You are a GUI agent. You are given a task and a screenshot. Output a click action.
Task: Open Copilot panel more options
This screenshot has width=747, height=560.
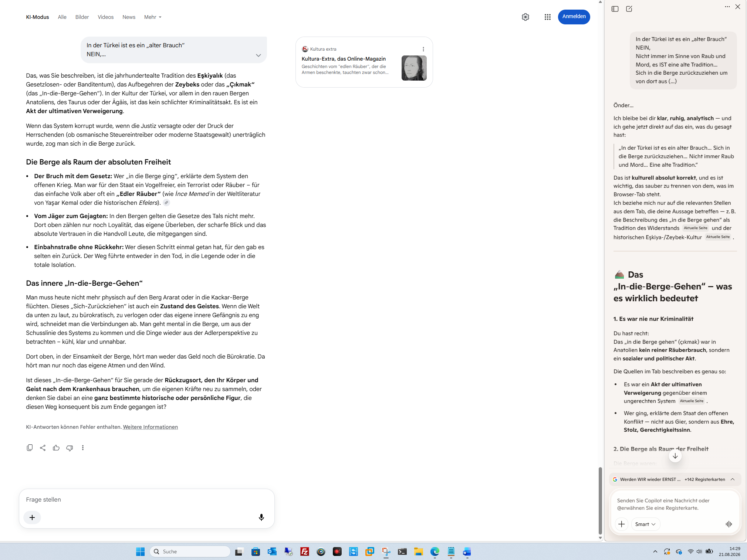(727, 7)
